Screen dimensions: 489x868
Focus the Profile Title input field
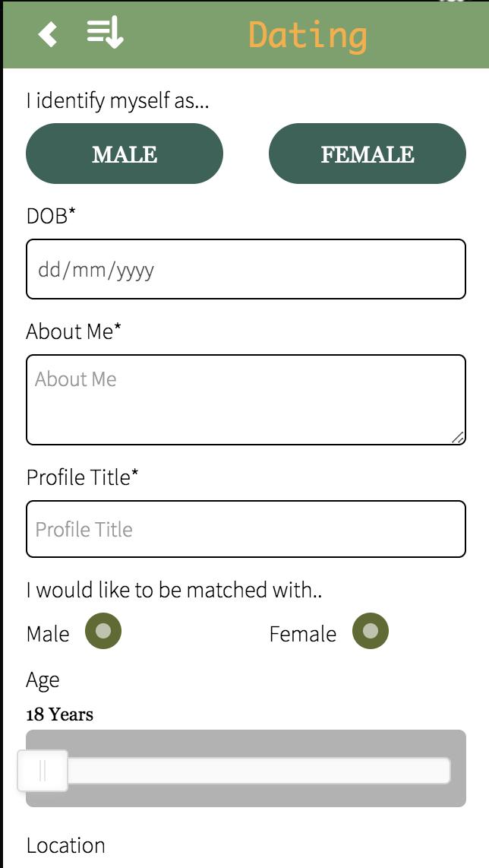(246, 529)
